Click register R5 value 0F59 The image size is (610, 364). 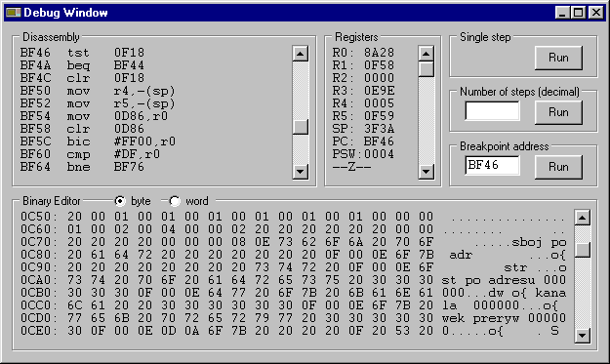coord(380,116)
